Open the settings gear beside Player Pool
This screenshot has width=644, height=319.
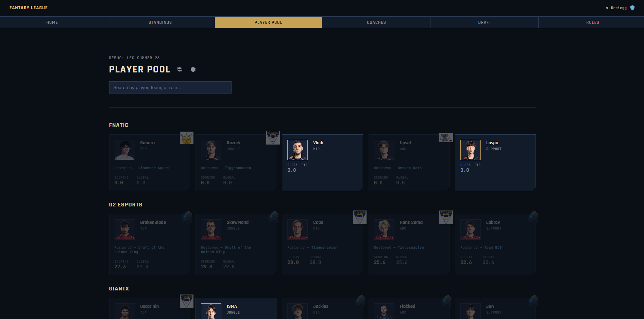coord(193,69)
